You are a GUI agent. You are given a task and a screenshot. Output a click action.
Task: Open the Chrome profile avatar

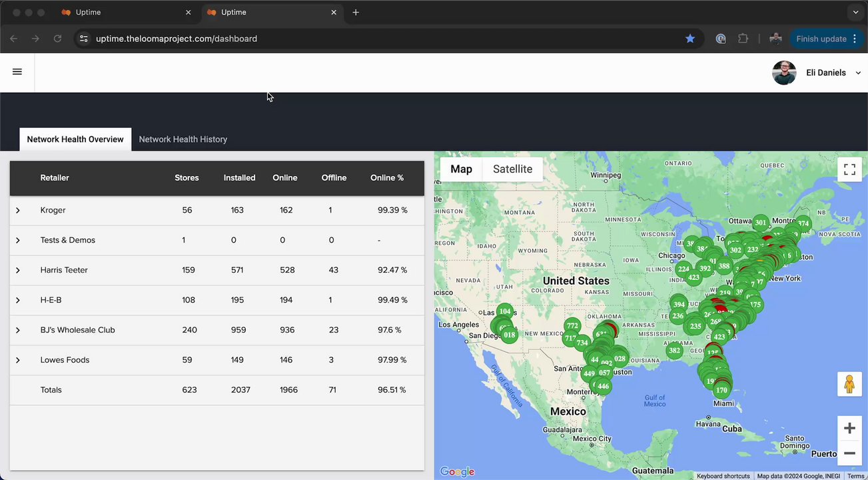pos(775,39)
